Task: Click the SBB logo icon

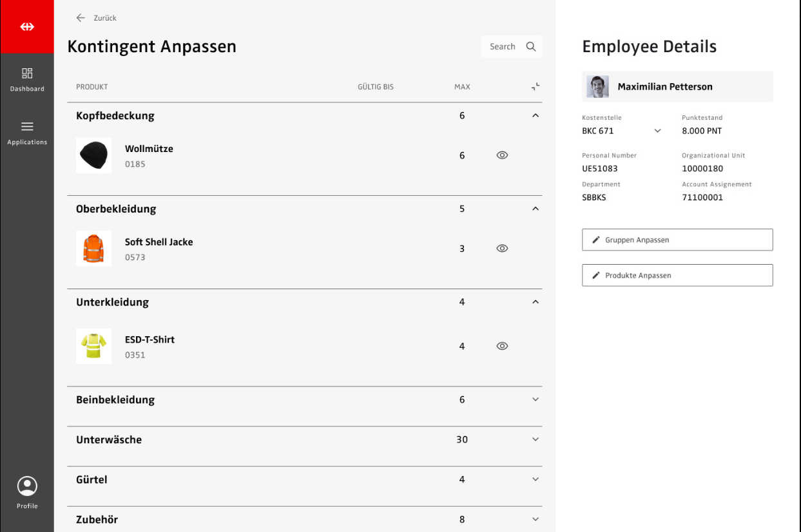Action: [27, 26]
